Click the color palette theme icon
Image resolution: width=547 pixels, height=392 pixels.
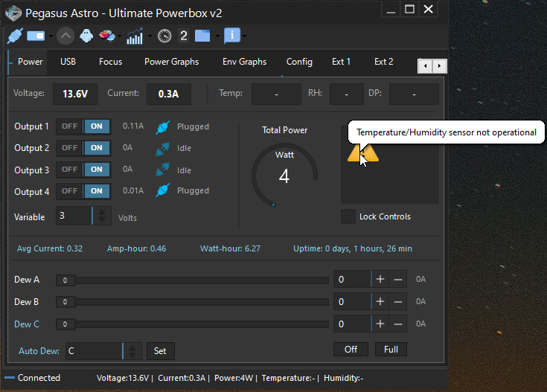click(107, 36)
